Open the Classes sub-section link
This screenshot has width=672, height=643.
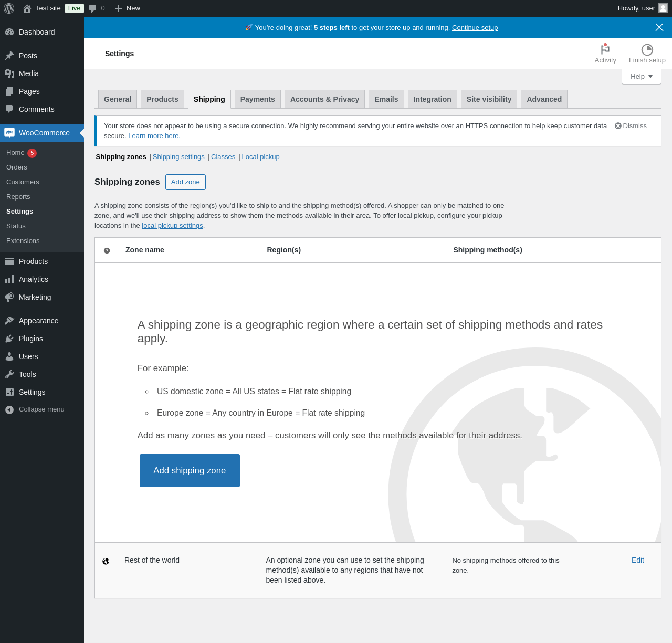pos(223,157)
